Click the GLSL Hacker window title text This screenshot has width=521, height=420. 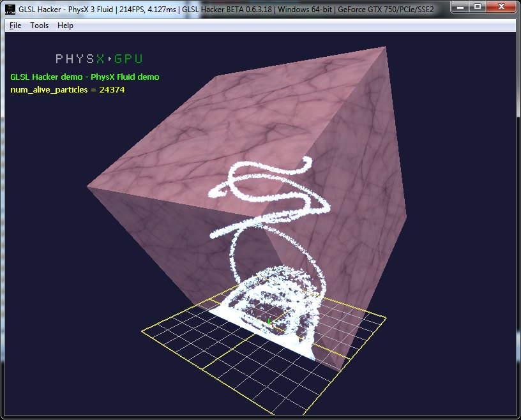[x=226, y=10]
